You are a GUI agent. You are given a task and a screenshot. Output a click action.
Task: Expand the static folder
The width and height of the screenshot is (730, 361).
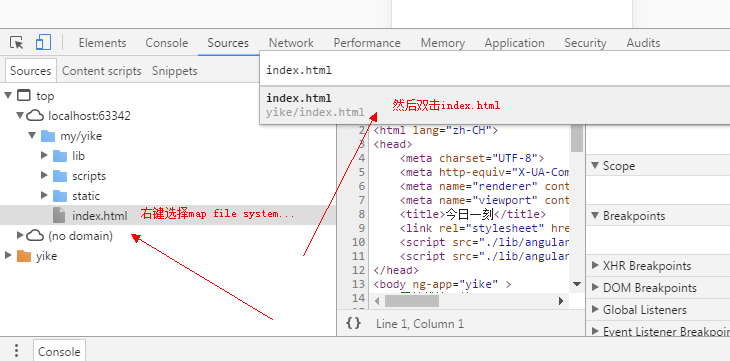coord(44,195)
